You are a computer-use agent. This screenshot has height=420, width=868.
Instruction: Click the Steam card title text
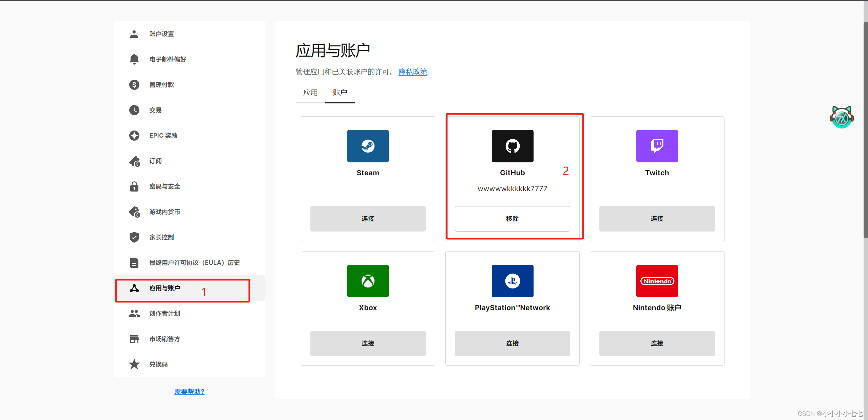coord(368,173)
